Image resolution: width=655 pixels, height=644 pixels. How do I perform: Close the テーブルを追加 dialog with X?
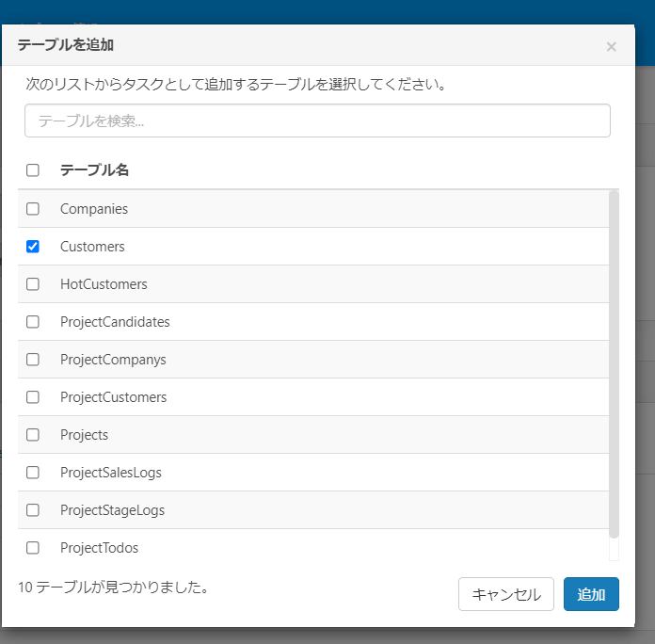611,46
